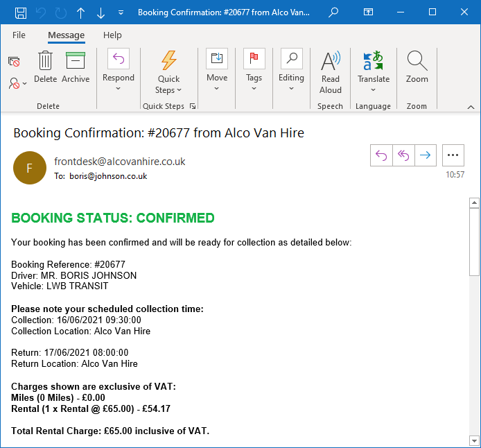
Task: Click the message scrollbar thumb
Action: 474,242
